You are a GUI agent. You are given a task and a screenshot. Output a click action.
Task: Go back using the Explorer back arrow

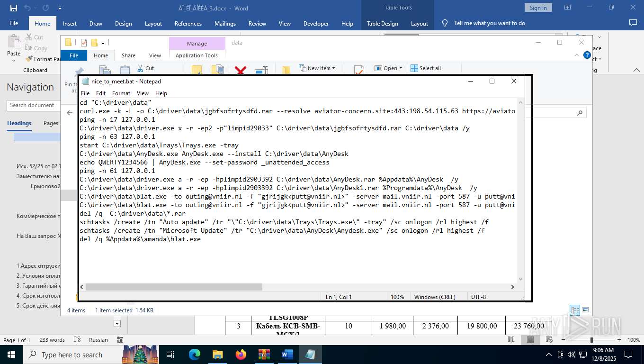pos(70,113)
